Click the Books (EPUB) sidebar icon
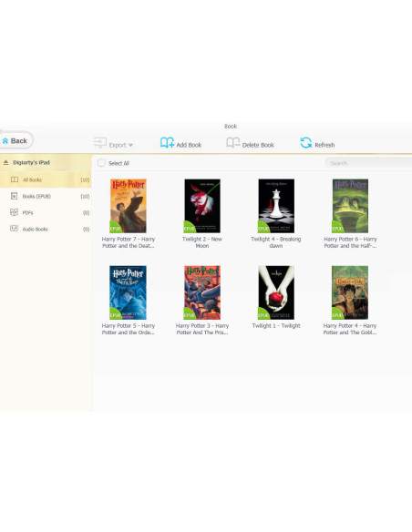Viewport: 412px width, 532px height. (x=14, y=196)
